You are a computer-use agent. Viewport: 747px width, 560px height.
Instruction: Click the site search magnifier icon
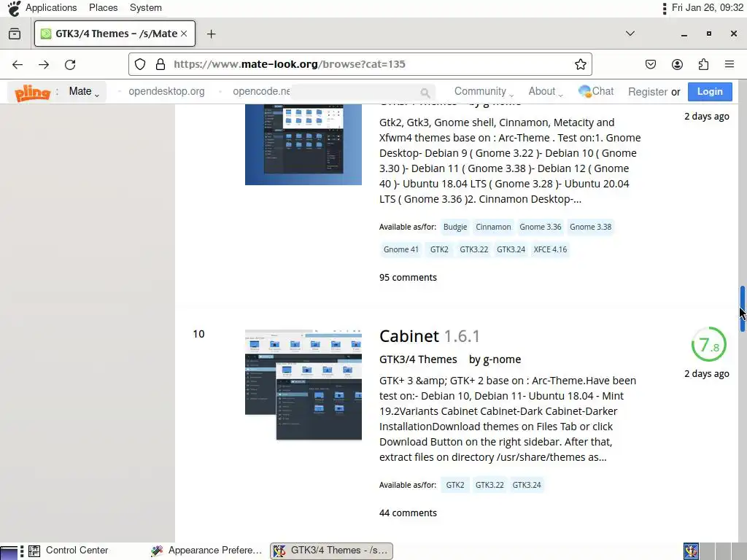425,93
